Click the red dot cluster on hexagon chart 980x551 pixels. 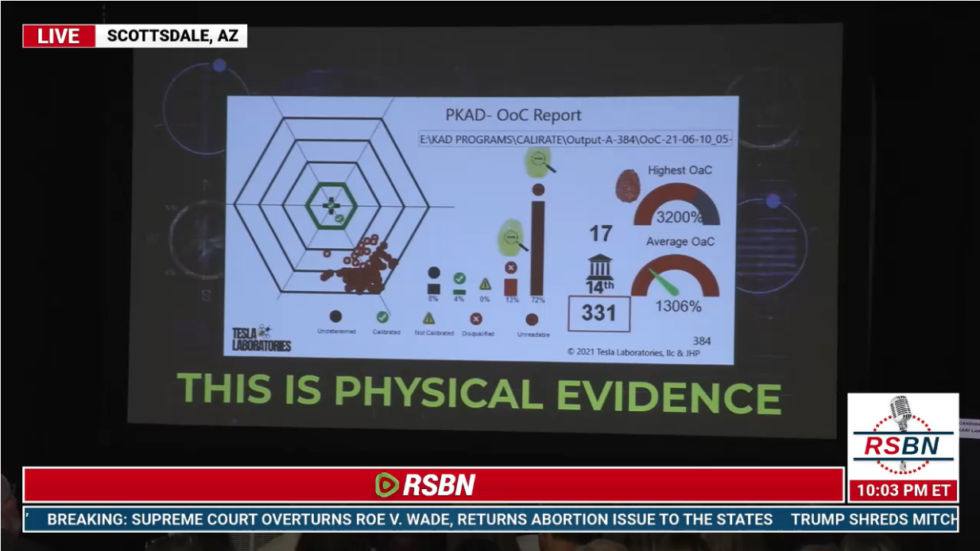[x=362, y=266]
